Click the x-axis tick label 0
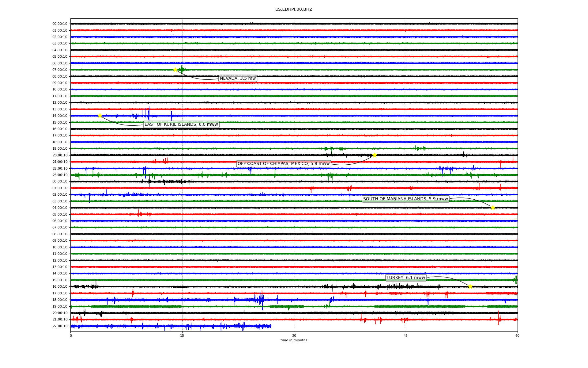The image size is (588, 368). (x=71, y=335)
